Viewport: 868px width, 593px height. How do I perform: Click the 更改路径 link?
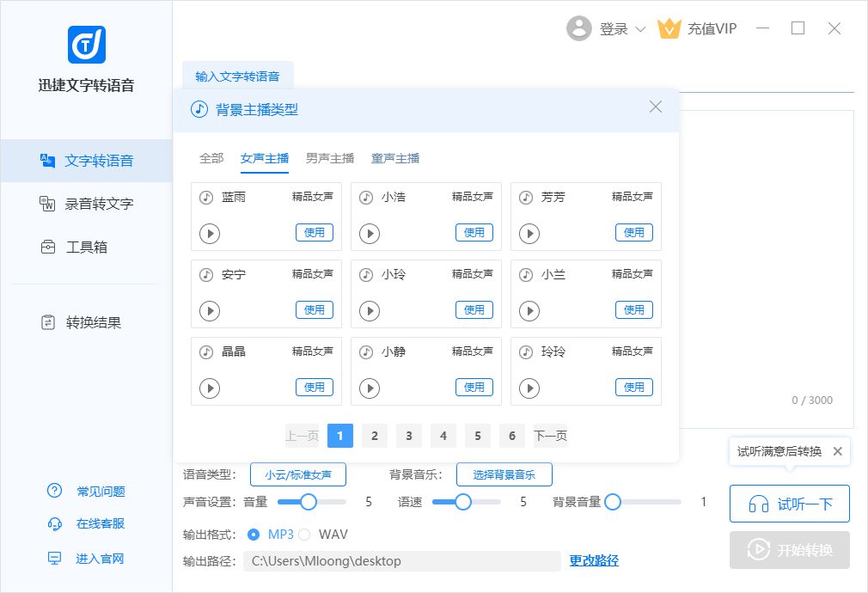pyautogui.click(x=594, y=561)
